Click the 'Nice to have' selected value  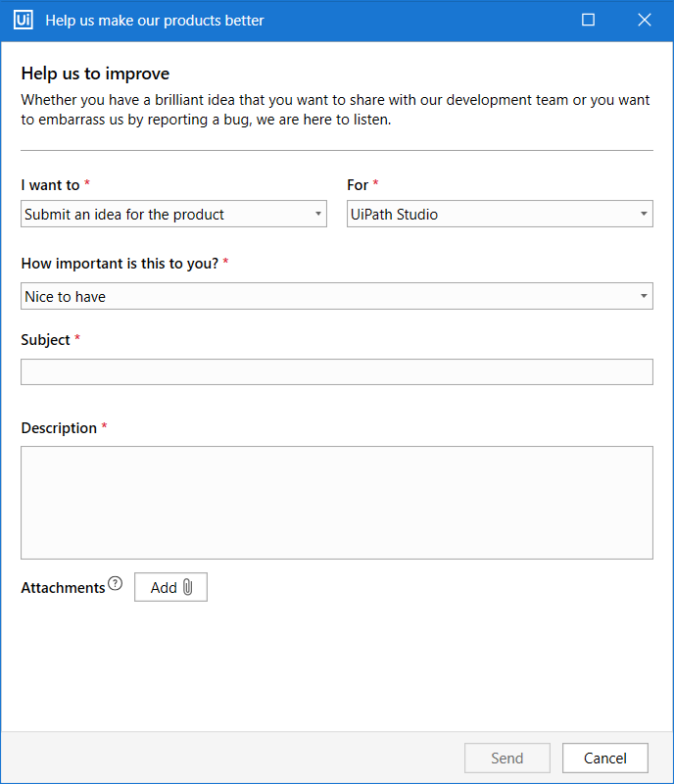pyautogui.click(x=66, y=296)
